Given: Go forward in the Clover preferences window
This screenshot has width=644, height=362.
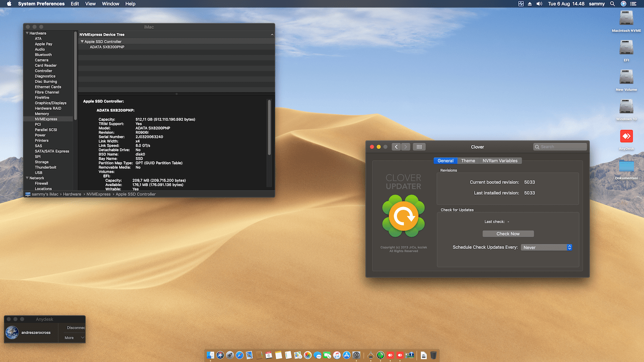Looking at the screenshot, I should click(x=405, y=147).
